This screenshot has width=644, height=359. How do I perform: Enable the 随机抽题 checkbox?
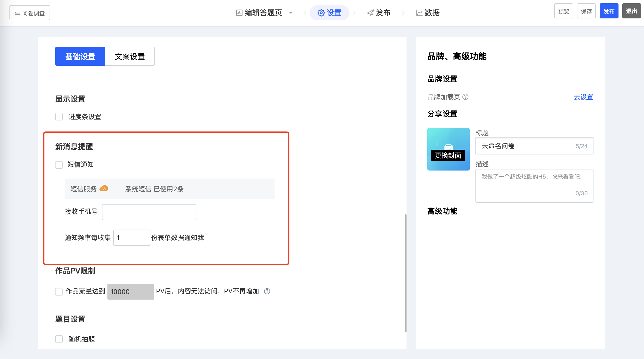tap(59, 339)
